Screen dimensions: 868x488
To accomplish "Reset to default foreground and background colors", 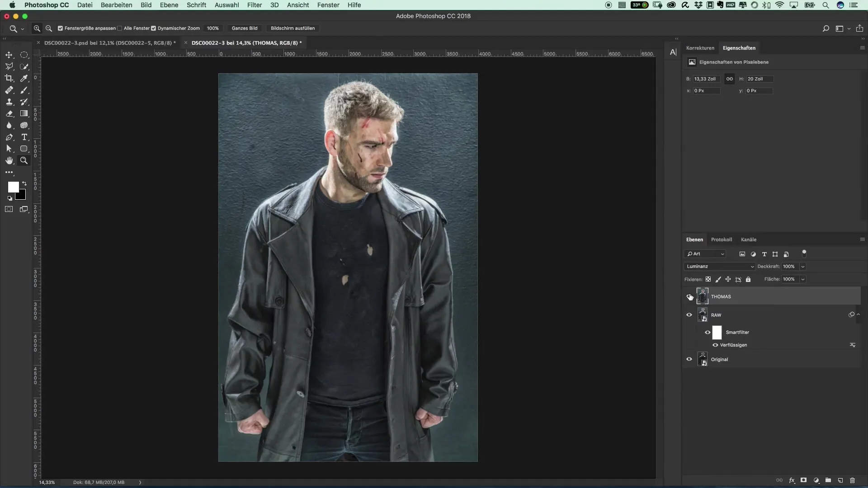I will point(10,198).
